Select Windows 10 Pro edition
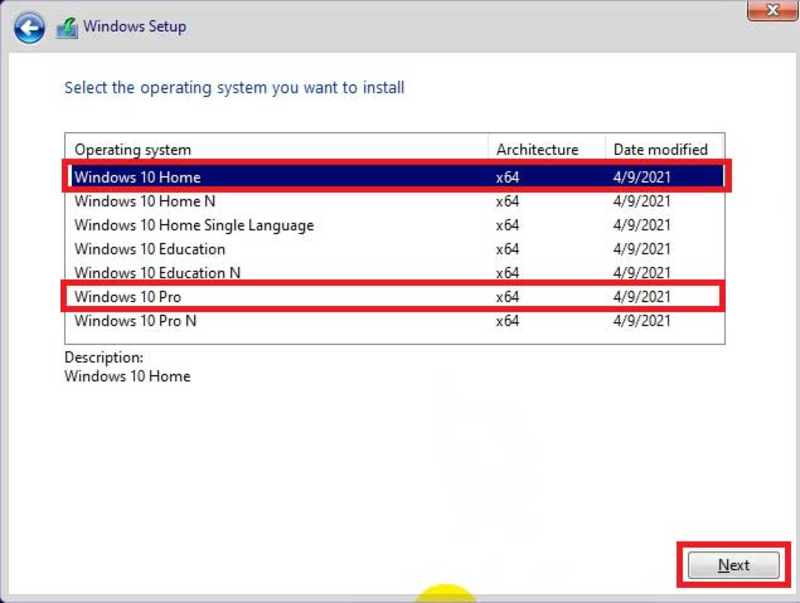Viewport: 800px width, 603px height. [x=396, y=297]
